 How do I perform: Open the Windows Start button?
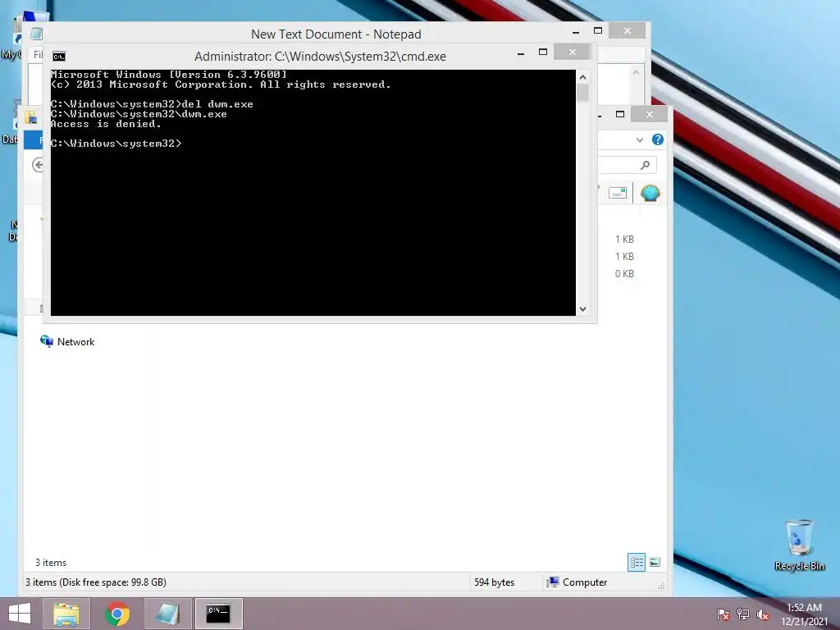20,614
